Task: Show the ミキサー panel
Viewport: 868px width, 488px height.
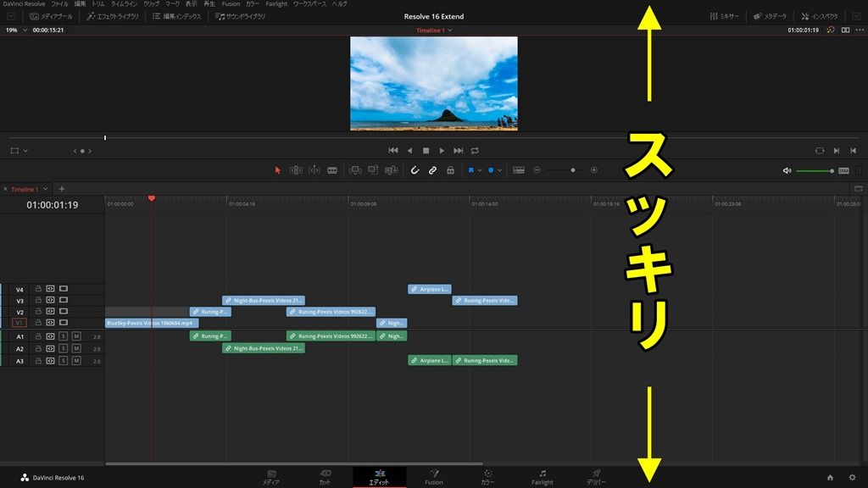Action: coord(724,17)
